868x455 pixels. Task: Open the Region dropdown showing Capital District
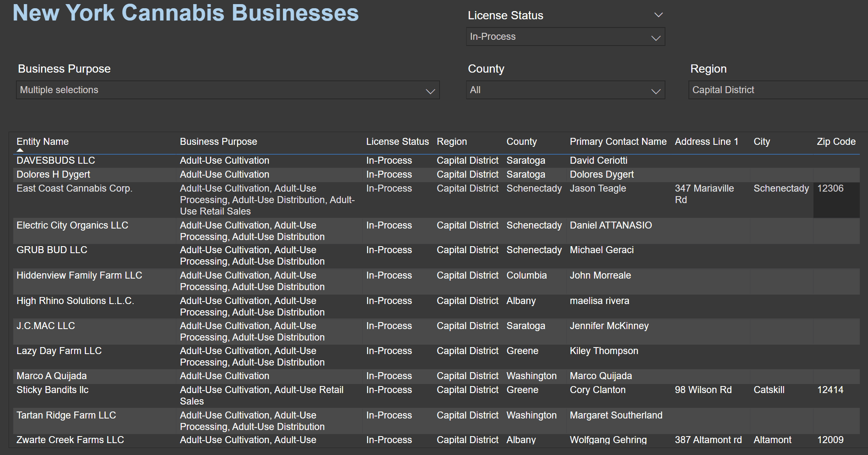(x=778, y=90)
